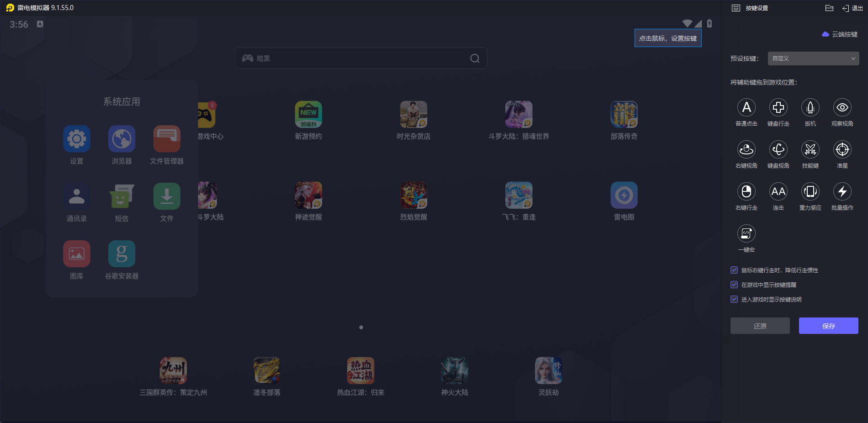This screenshot has width=868, height=423.
Task: Select the 批量操作 batch operation tool
Action: [x=842, y=192]
